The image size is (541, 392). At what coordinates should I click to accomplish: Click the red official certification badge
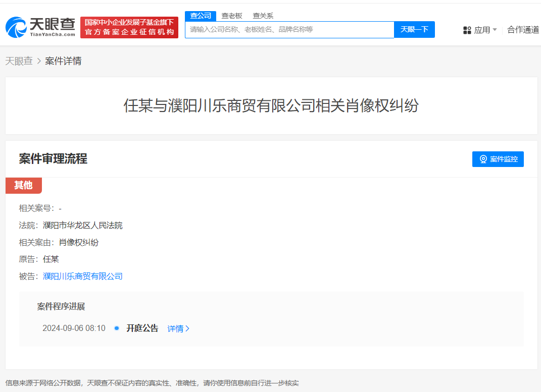click(x=129, y=27)
